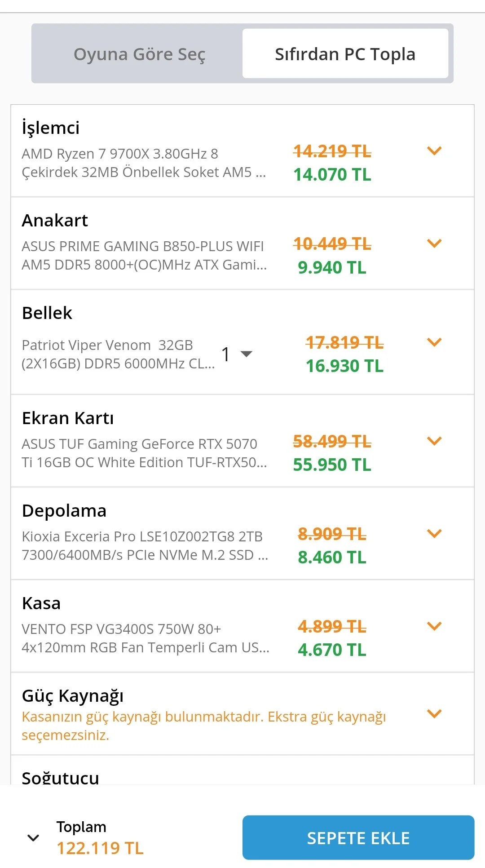Expand the Güç Kaynağı section chevron
The width and height of the screenshot is (485, 868).
tap(434, 713)
